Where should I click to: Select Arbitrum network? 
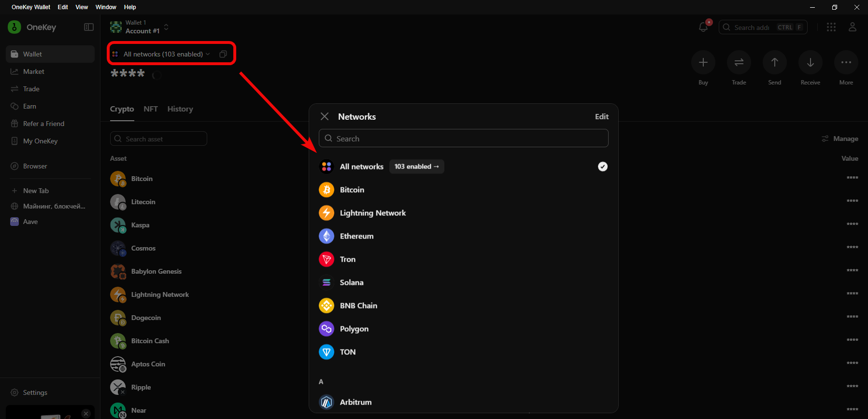463,402
